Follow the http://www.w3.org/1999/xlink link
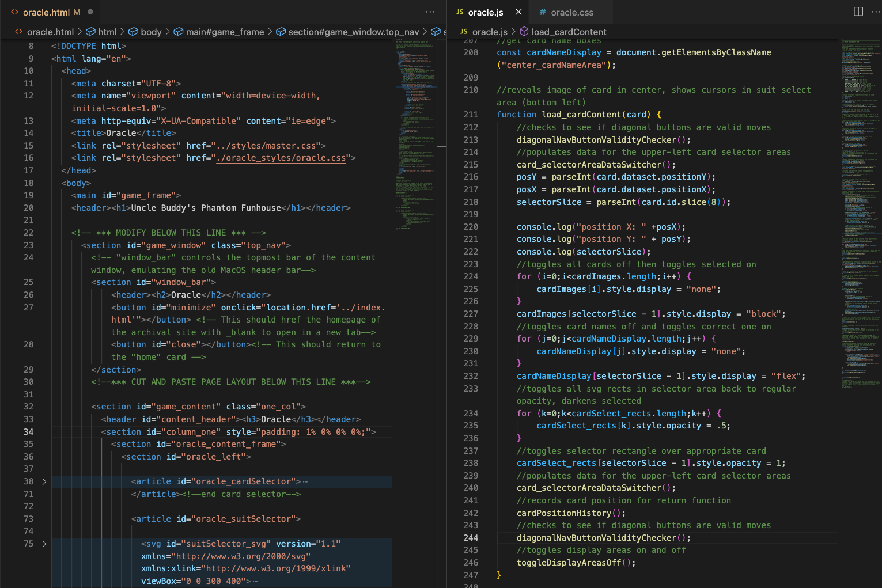 click(x=276, y=568)
